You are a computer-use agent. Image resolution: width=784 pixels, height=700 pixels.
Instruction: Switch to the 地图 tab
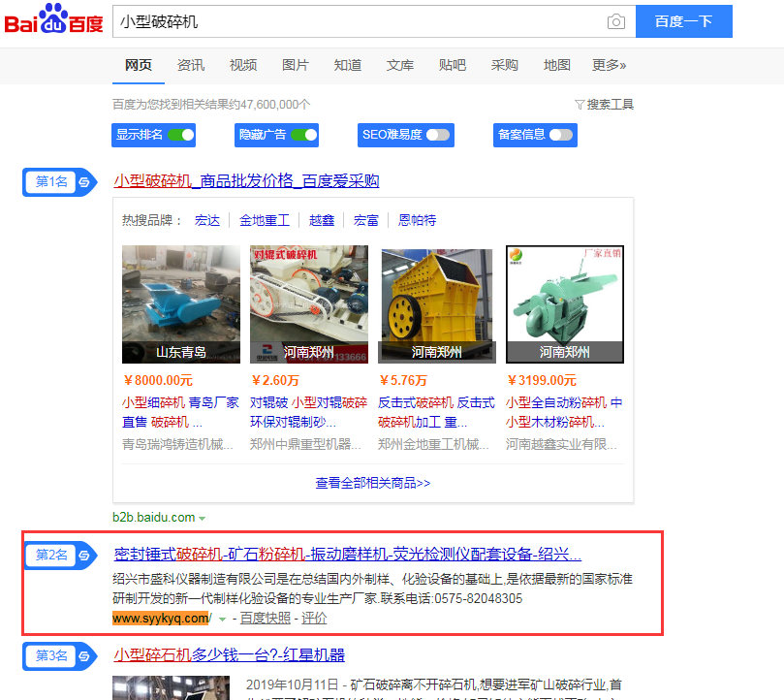pos(556,65)
